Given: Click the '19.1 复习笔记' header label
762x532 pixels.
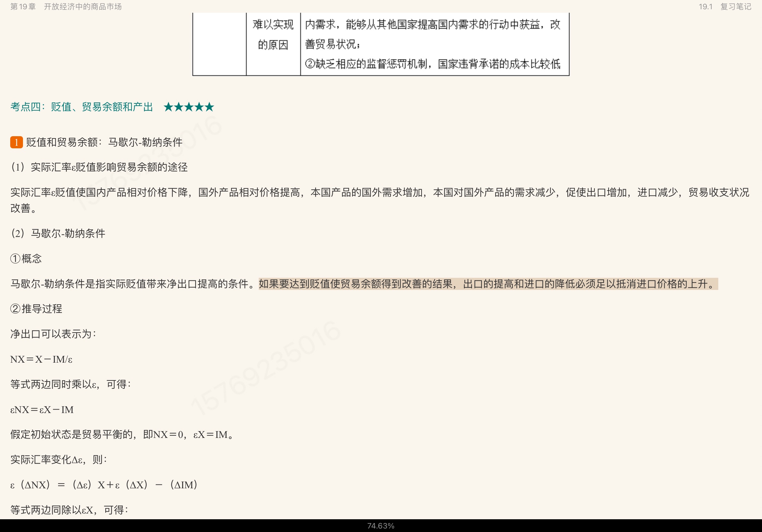Looking at the screenshot, I should pyautogui.click(x=725, y=7).
